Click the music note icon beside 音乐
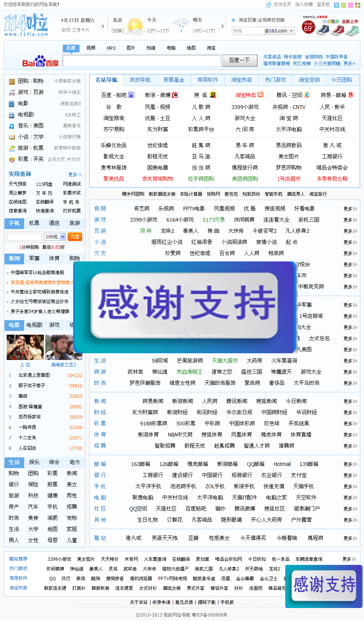 coord(12,126)
